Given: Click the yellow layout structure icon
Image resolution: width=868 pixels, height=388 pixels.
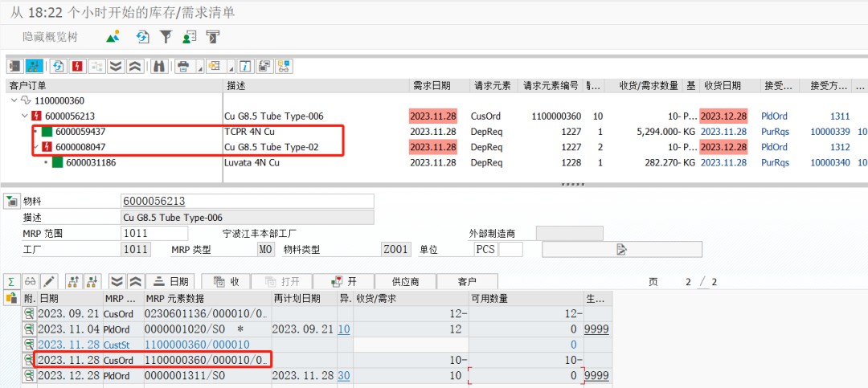Looking at the screenshot, I should (x=214, y=67).
